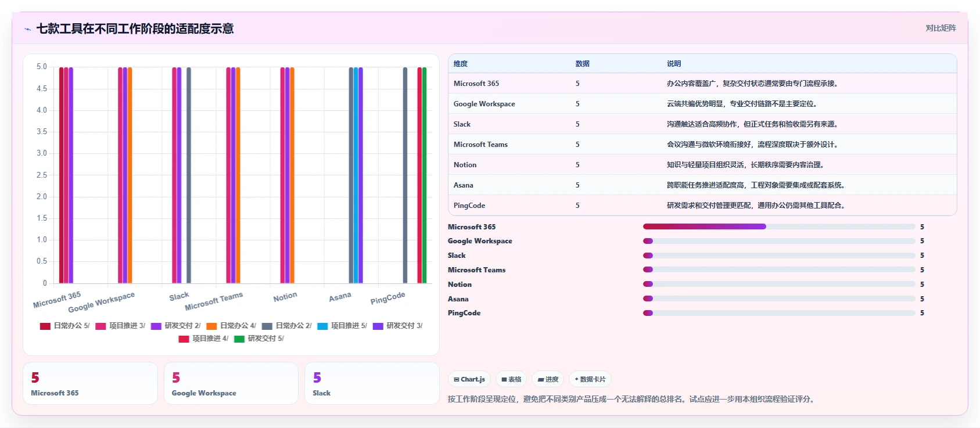Click the PingCode progress bar

click(x=779, y=313)
